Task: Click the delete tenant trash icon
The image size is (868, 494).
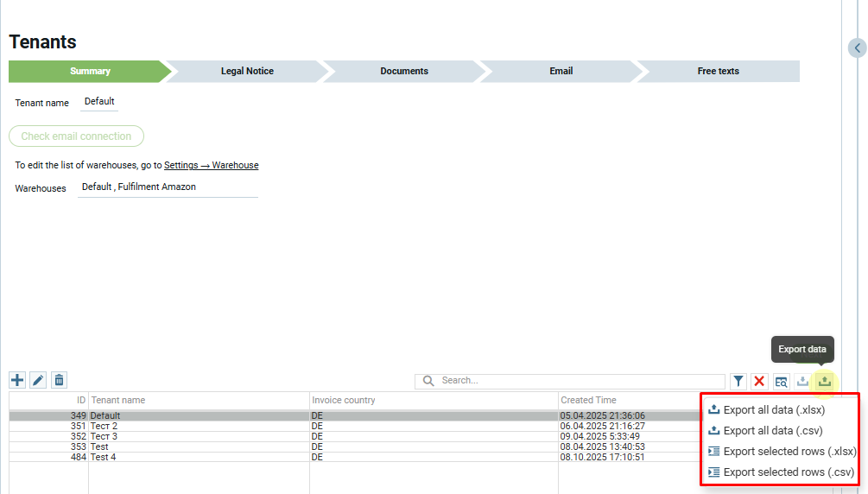Action: click(59, 380)
